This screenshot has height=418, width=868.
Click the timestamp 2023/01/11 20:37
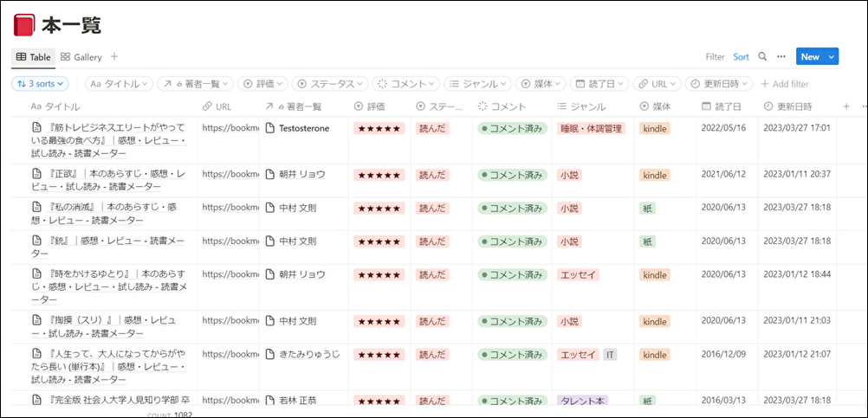(797, 174)
